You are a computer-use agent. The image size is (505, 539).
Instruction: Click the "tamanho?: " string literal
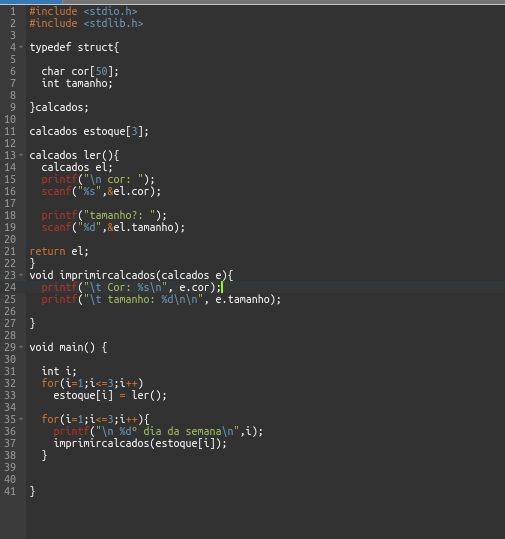tap(120, 215)
